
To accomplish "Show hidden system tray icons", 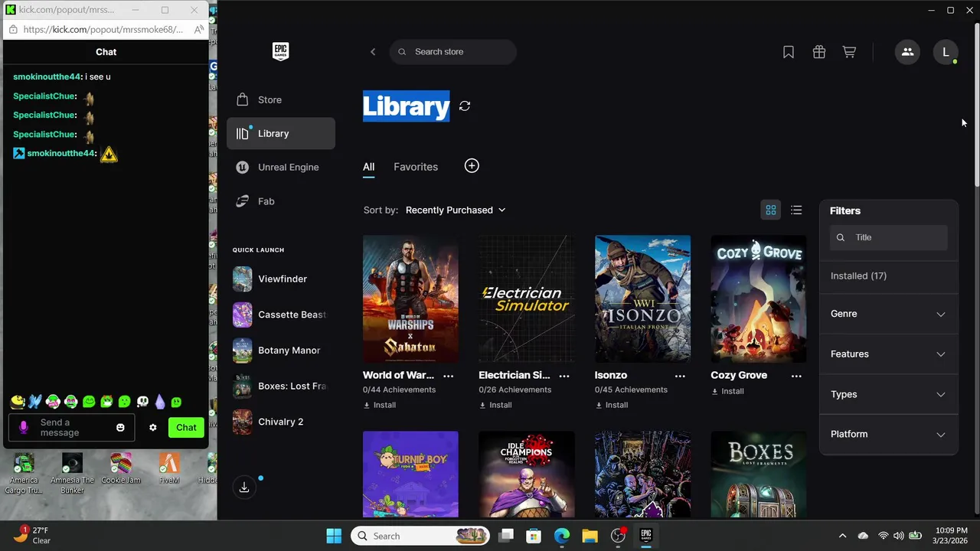I will [843, 536].
